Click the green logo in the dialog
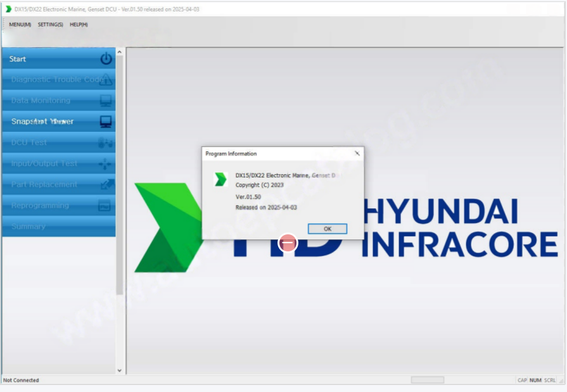The image size is (567, 392). click(220, 179)
